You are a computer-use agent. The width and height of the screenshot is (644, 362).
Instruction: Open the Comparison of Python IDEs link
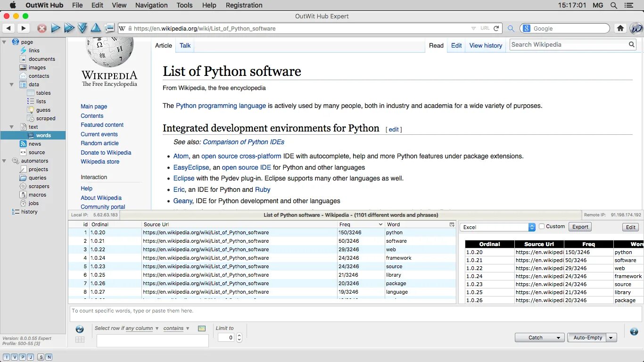tap(244, 142)
